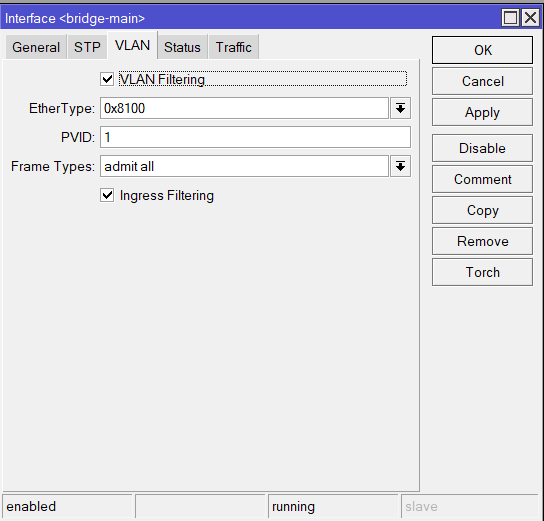Viewport: 544px width, 521px height.
Task: Select the VLAN tab
Action: pyautogui.click(x=133, y=45)
